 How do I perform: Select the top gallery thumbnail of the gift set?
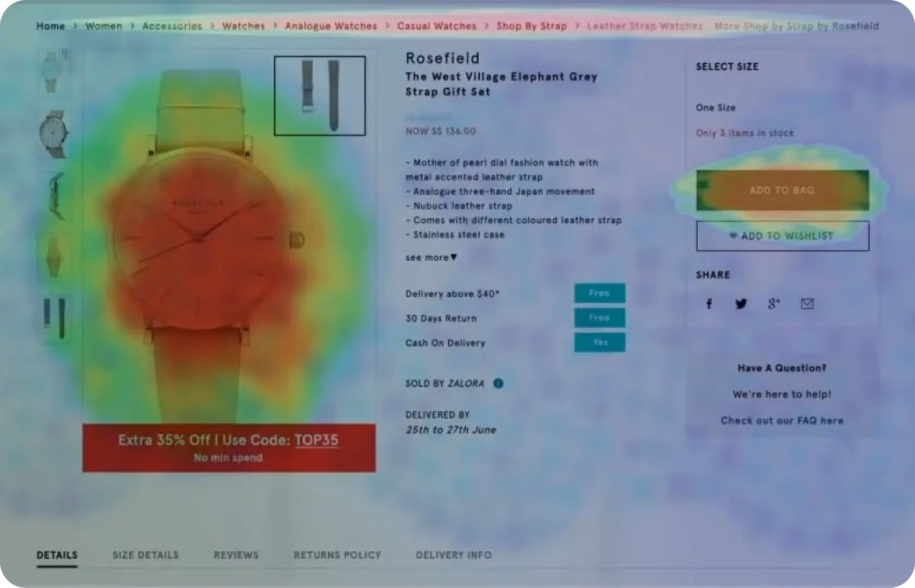click(x=53, y=71)
